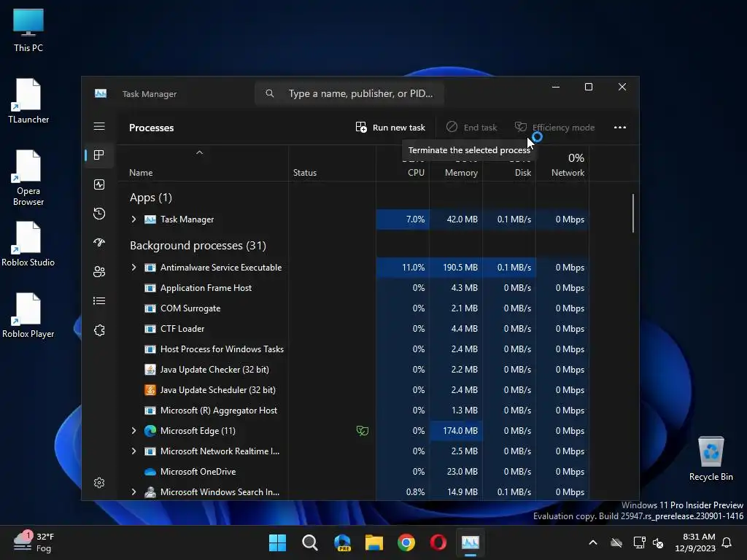The height and width of the screenshot is (560, 747).
Task: Click the network status tray icon
Action: 639,542
